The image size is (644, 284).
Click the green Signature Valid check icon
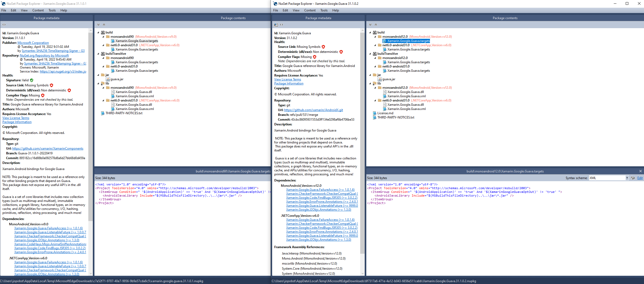tap(32, 80)
